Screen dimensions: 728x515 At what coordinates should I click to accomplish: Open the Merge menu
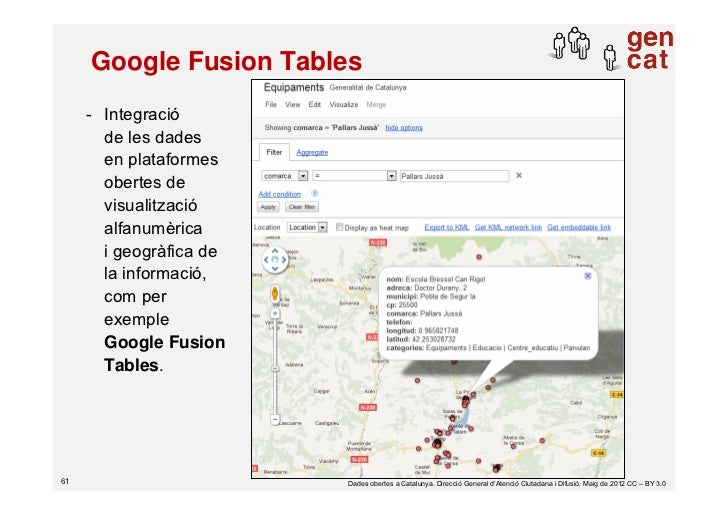pos(376,104)
